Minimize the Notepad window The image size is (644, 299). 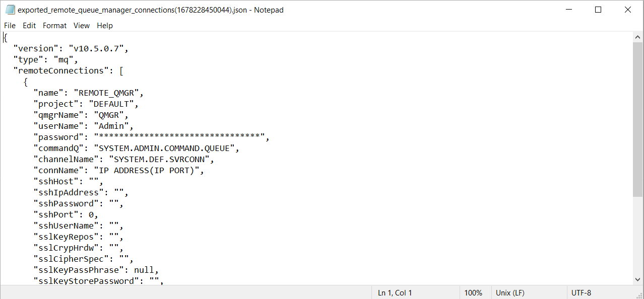coord(569,10)
